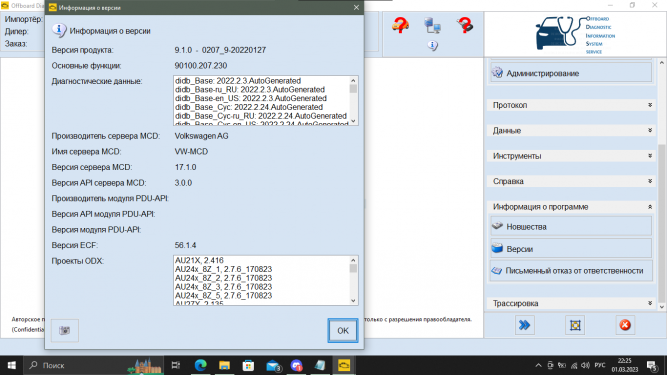Click the red question mark help icon
667x375 pixels.
tap(465, 25)
